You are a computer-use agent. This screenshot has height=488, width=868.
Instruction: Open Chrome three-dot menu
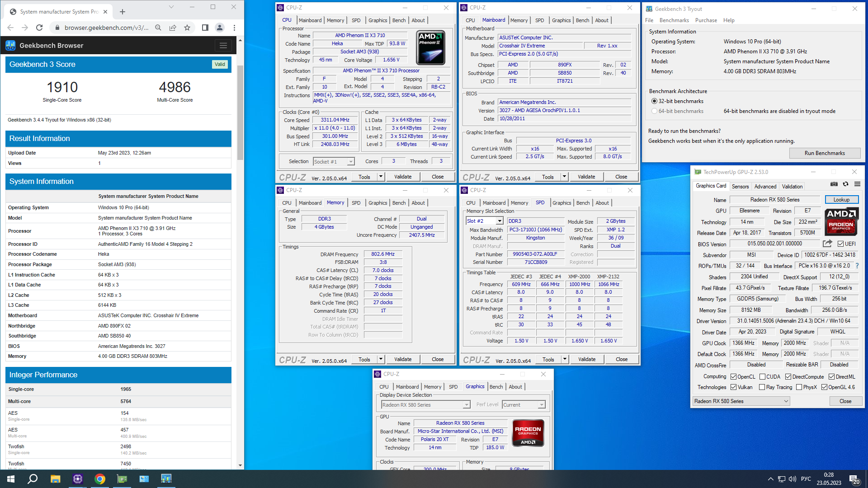[x=234, y=28]
